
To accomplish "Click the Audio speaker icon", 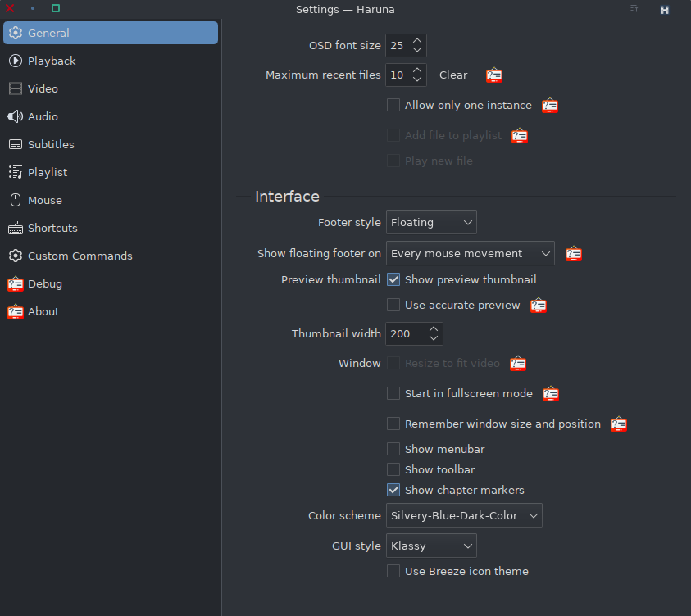I will (15, 116).
